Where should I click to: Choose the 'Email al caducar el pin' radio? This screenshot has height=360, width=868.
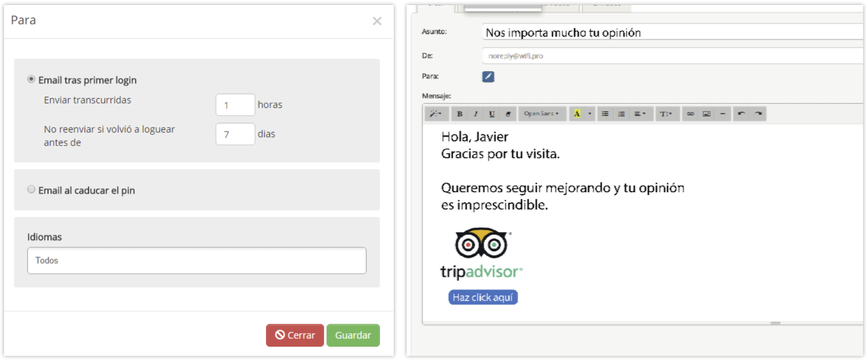[x=31, y=189]
